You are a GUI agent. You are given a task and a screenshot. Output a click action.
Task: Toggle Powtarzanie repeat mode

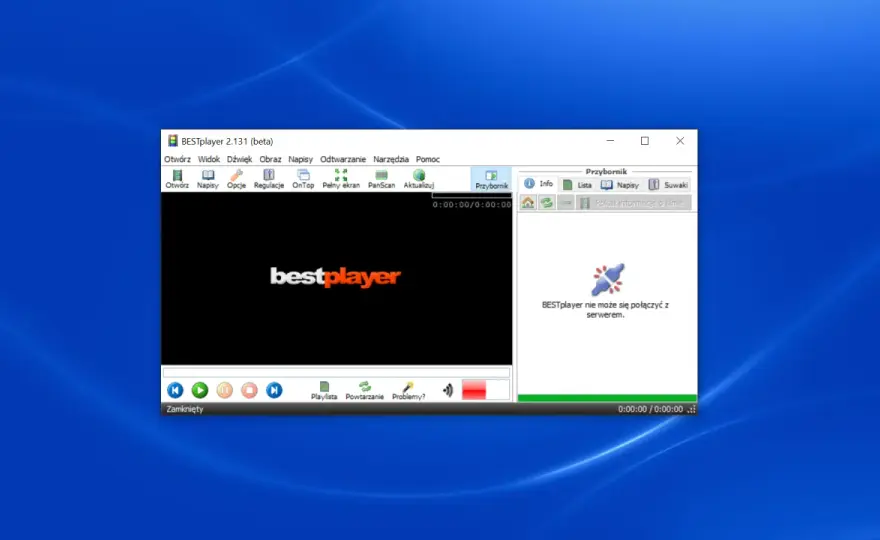click(364, 391)
